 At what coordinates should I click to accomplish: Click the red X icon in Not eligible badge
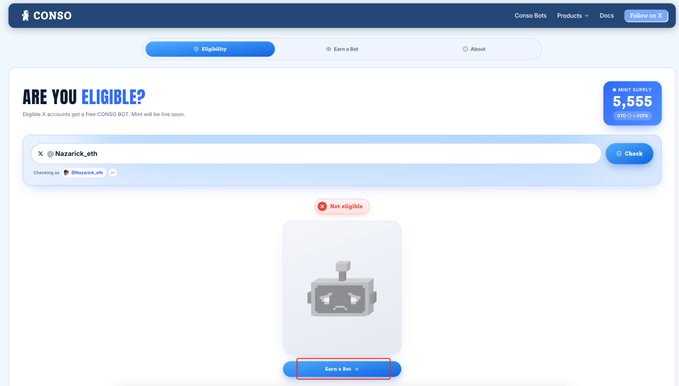(322, 206)
